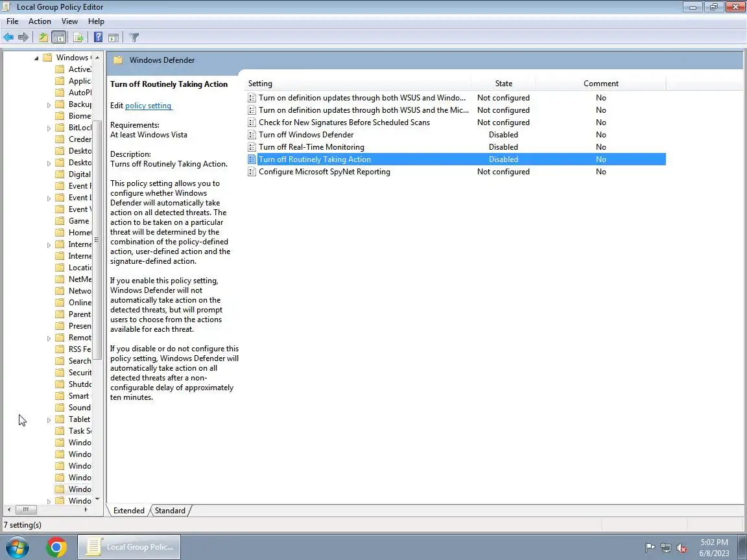Click the policy icon beside Turn off Real-Time Monitoring

(x=252, y=147)
